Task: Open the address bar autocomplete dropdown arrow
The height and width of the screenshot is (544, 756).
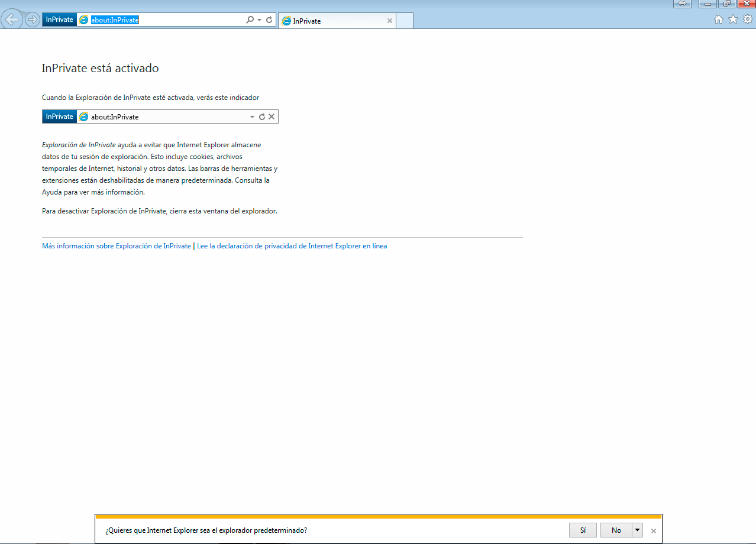Action: coord(259,20)
